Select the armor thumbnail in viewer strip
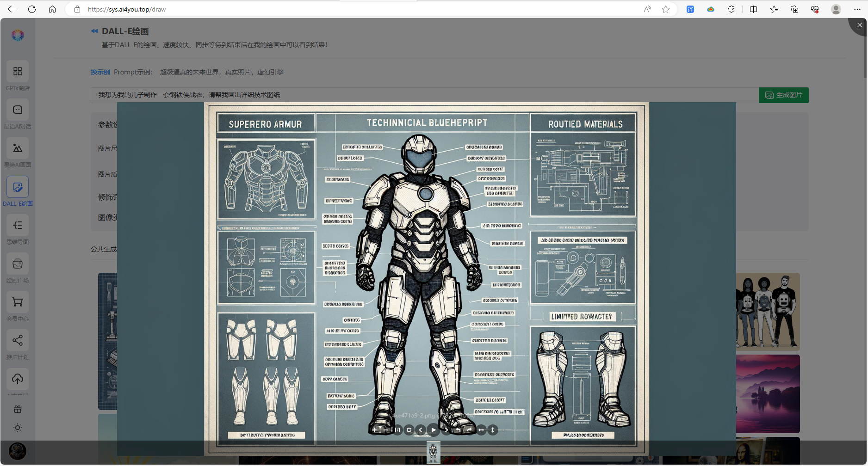Image resolution: width=868 pixels, height=466 pixels. tap(434, 453)
